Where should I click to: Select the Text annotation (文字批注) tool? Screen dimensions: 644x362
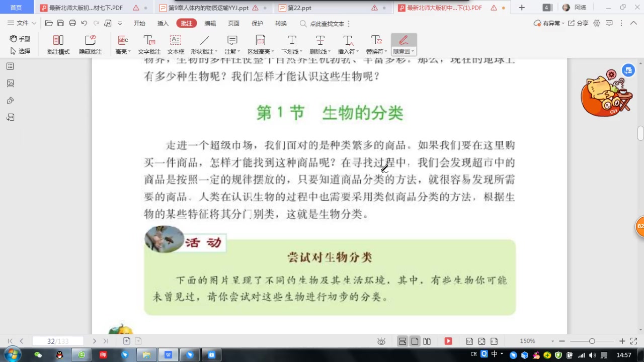[149, 44]
